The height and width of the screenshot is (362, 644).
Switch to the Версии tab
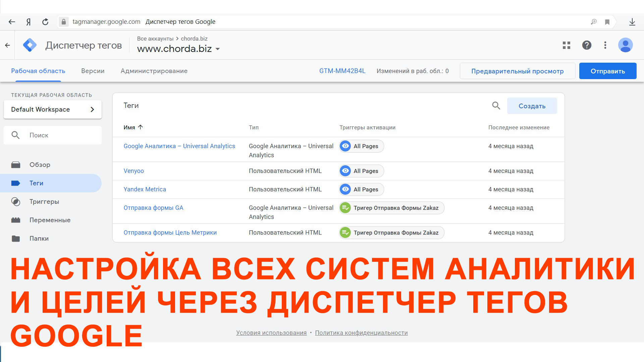(93, 71)
